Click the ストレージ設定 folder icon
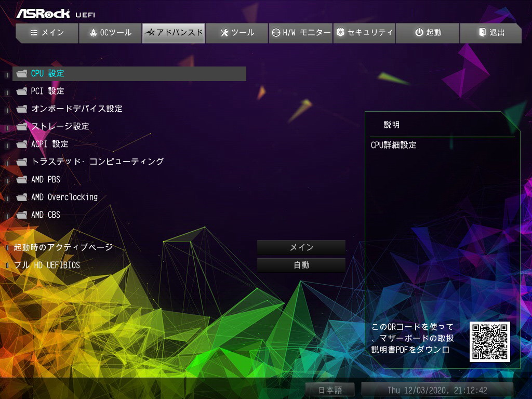 pos(22,126)
